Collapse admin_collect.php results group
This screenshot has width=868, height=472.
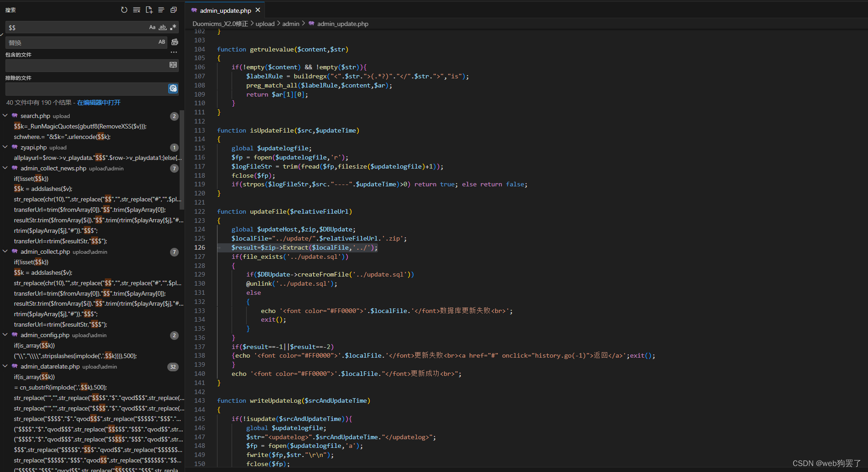coord(5,251)
